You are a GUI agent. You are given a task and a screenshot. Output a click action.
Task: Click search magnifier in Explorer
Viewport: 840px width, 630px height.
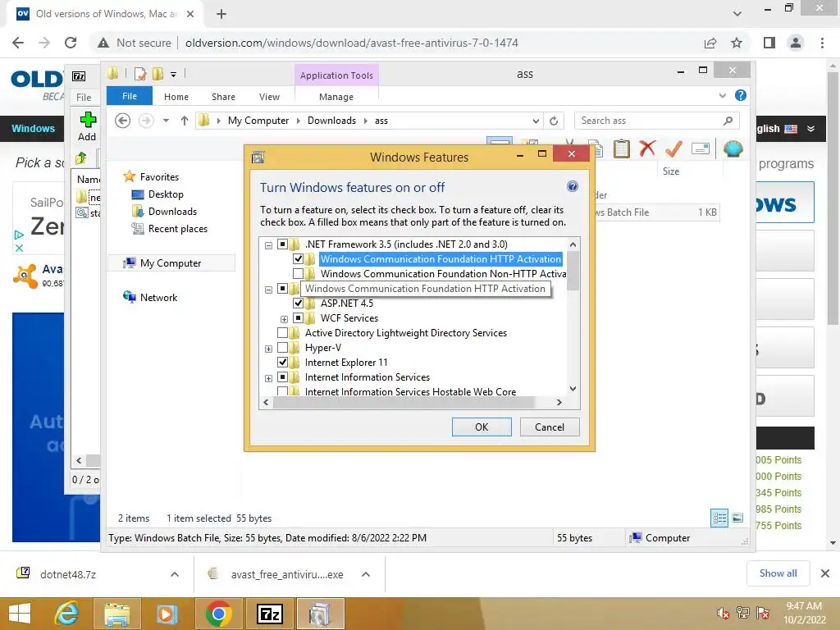pos(728,121)
